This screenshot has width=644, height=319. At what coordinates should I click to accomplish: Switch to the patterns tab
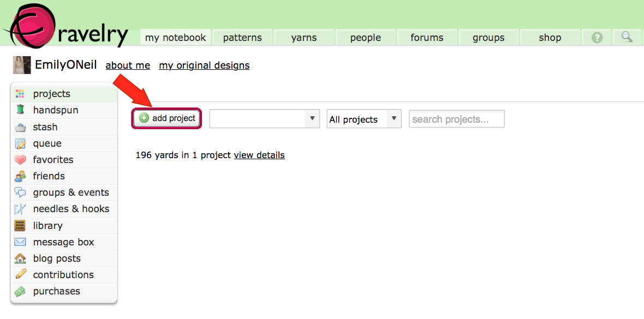pyautogui.click(x=242, y=38)
